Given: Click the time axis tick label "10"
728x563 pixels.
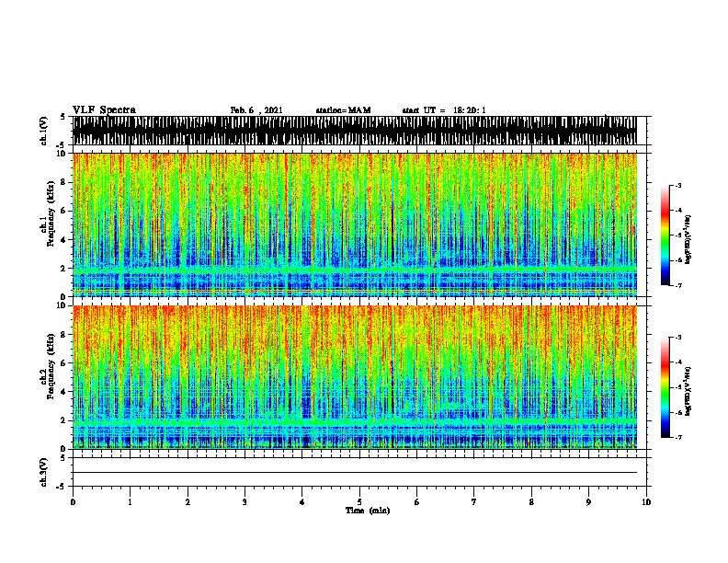Looking at the screenshot, I should point(646,502).
